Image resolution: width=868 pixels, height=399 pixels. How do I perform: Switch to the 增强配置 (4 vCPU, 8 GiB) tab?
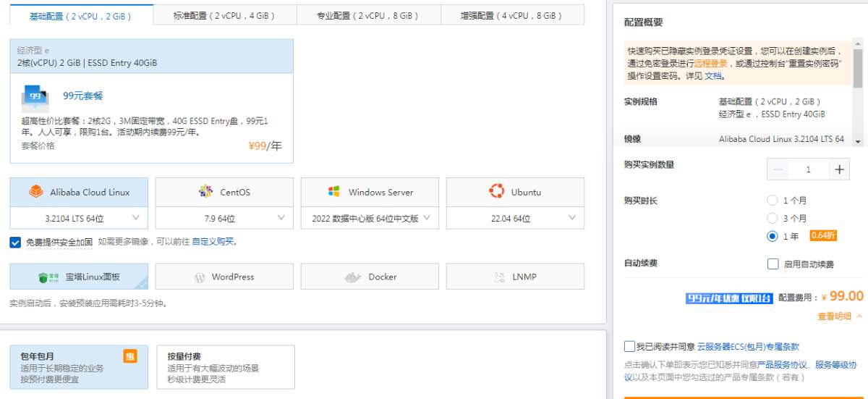click(x=511, y=15)
